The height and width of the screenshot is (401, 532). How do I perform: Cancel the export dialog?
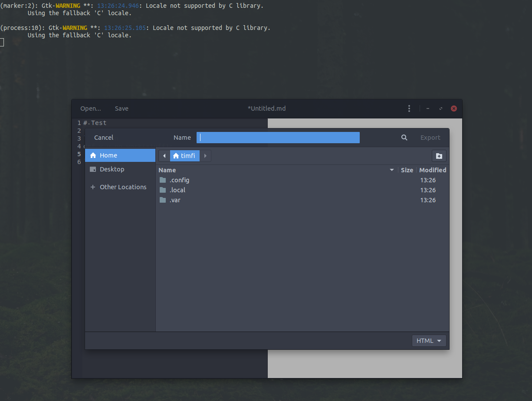(104, 138)
